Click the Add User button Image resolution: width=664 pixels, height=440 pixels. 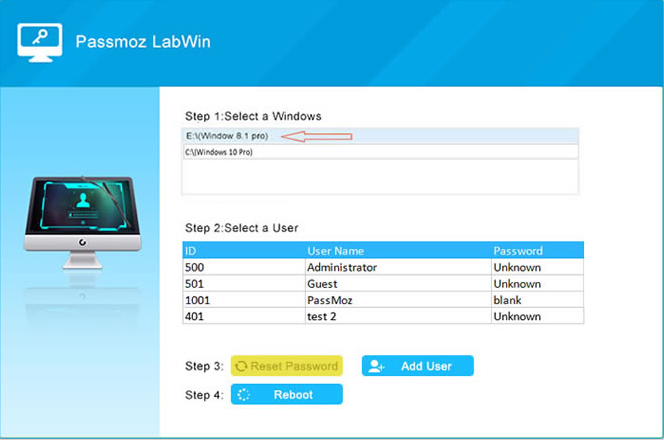418,366
